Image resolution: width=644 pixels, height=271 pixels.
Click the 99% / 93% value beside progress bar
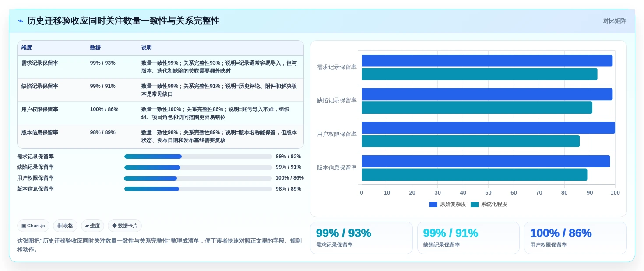pyautogui.click(x=289, y=156)
